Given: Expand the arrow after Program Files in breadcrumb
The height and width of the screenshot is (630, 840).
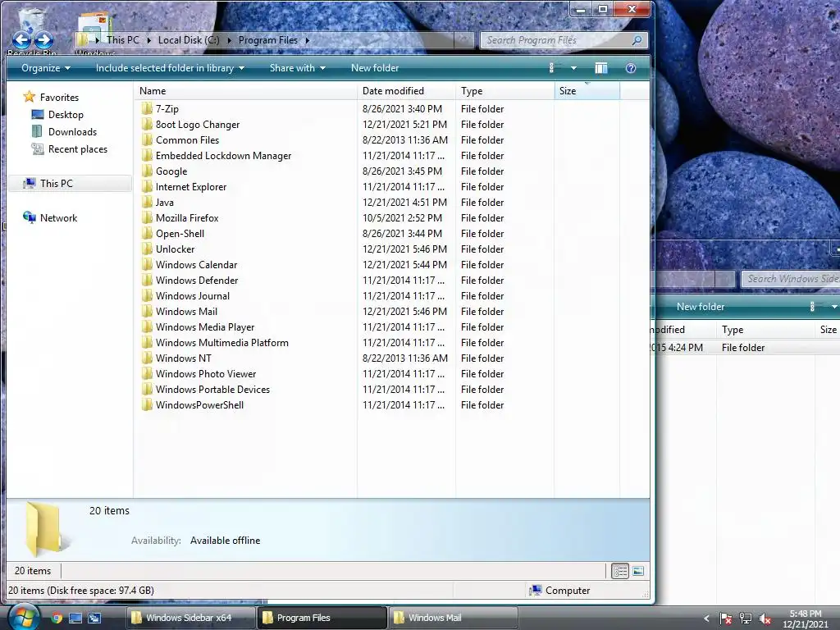Looking at the screenshot, I should tap(307, 40).
